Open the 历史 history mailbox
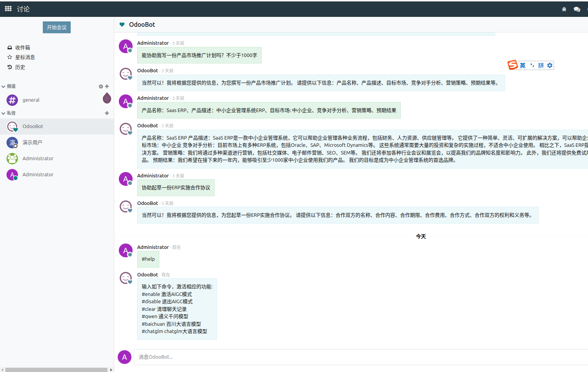588x372 pixels. pyautogui.click(x=20, y=67)
